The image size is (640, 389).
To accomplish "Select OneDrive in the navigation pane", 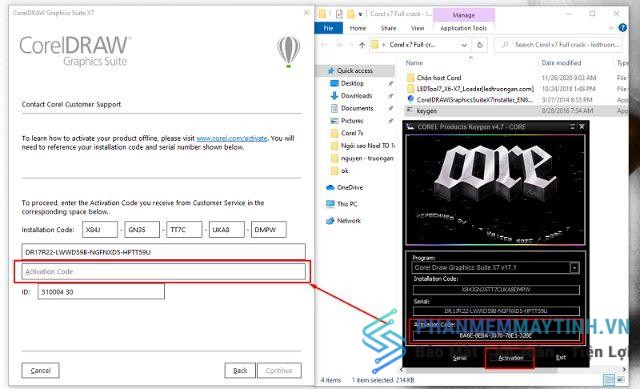I will click(350, 187).
